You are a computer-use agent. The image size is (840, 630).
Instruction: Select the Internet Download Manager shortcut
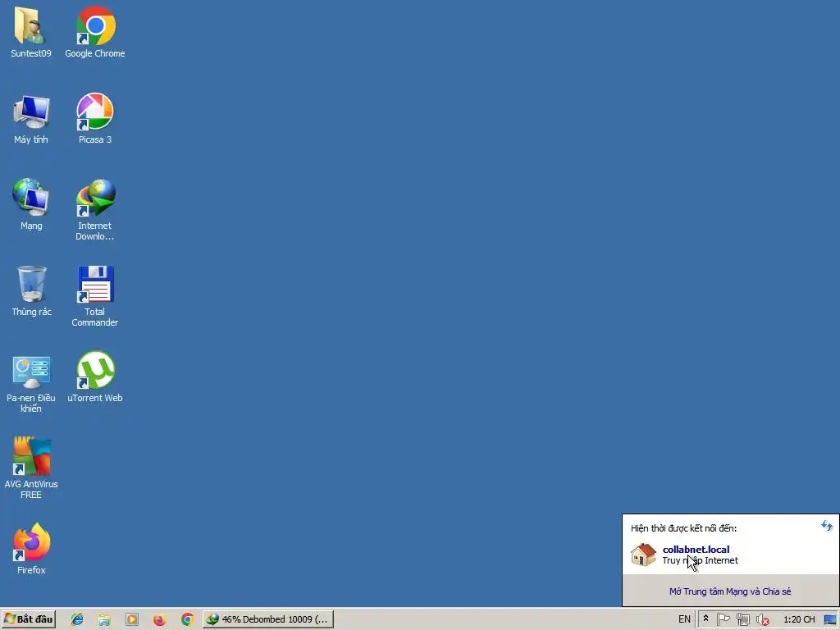click(x=95, y=210)
